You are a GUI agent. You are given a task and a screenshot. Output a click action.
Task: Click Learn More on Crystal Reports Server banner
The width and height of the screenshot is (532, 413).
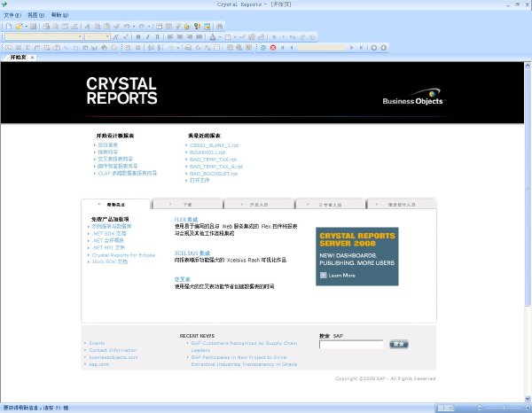tap(338, 276)
